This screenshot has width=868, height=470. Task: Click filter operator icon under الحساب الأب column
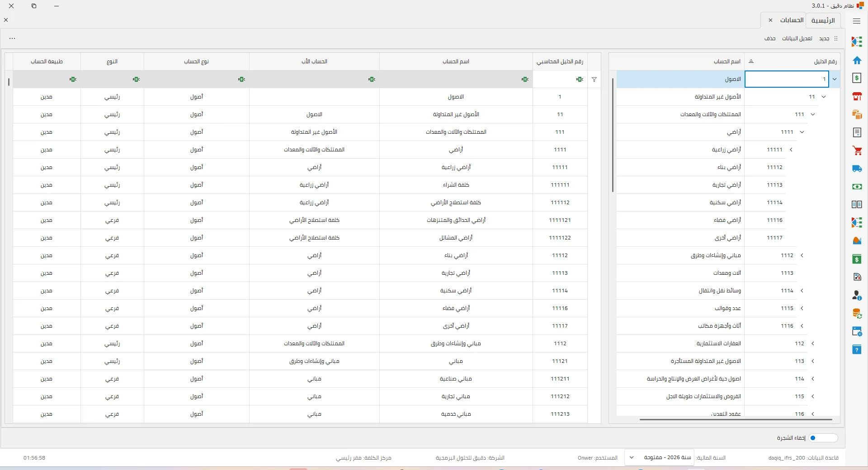(x=372, y=80)
